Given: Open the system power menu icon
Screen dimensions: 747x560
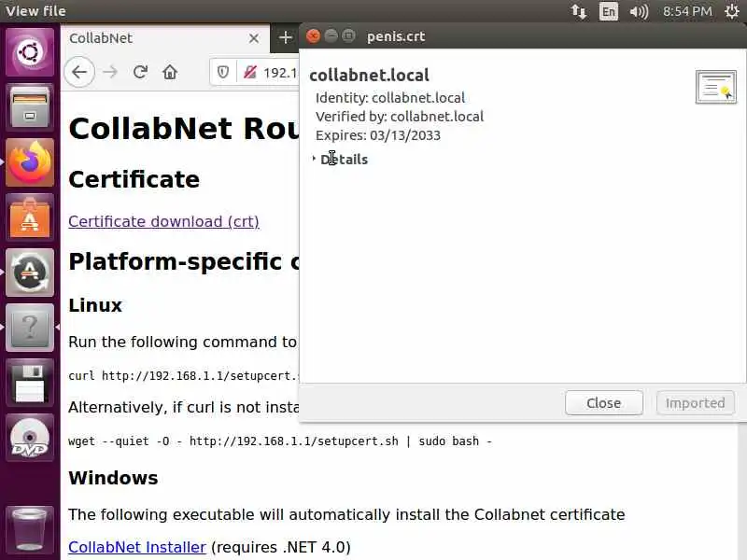Looking at the screenshot, I should (x=731, y=11).
